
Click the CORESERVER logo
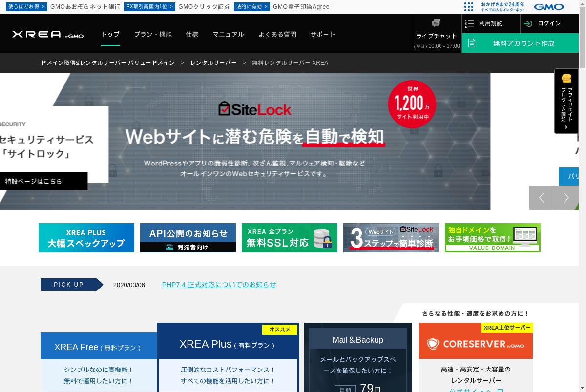pos(476,344)
